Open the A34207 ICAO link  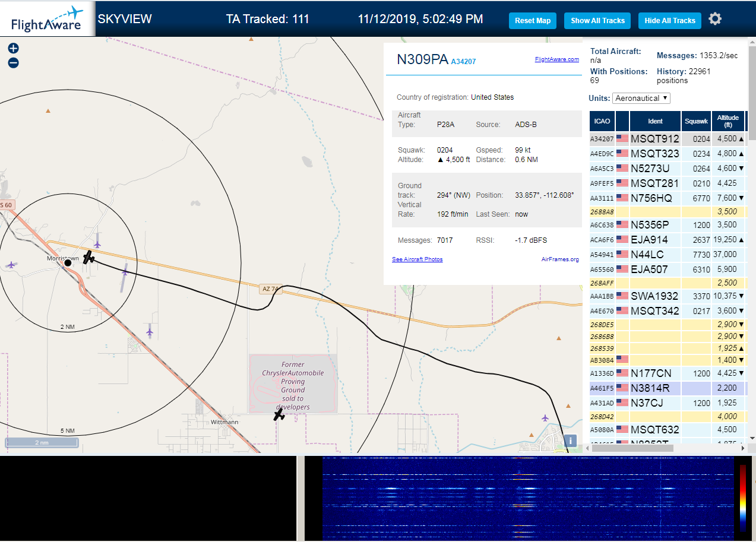(x=463, y=61)
